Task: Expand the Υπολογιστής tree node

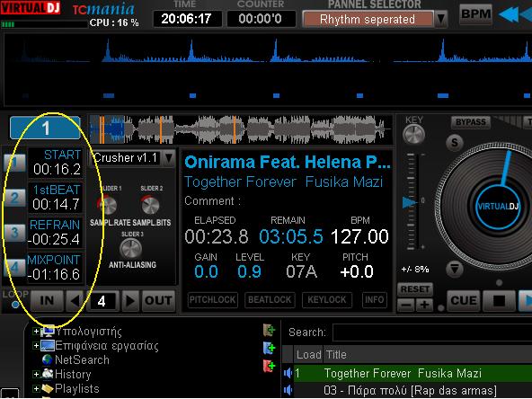Action: pyautogui.click(x=36, y=331)
